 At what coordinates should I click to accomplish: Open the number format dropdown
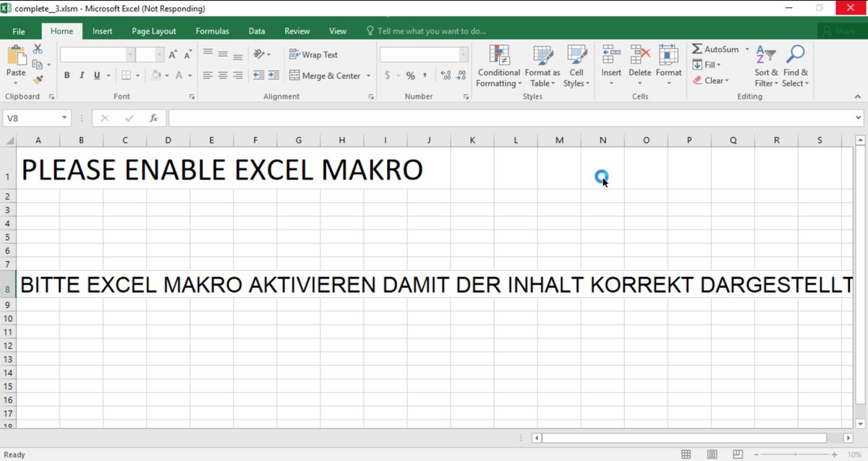[x=463, y=55]
